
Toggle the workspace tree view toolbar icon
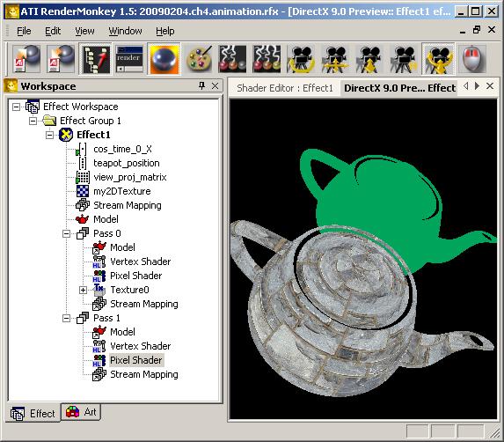pos(96,59)
